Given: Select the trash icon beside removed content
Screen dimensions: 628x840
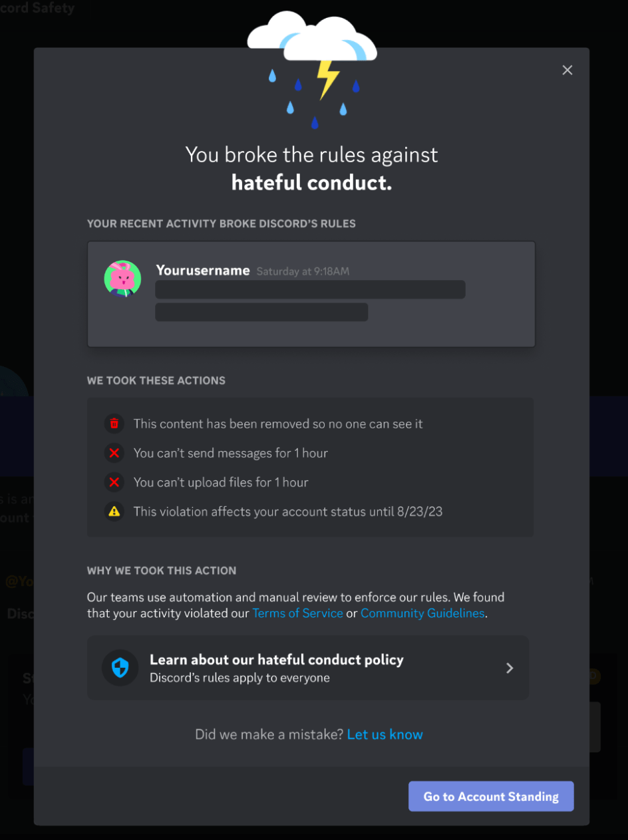Looking at the screenshot, I should pyautogui.click(x=114, y=424).
